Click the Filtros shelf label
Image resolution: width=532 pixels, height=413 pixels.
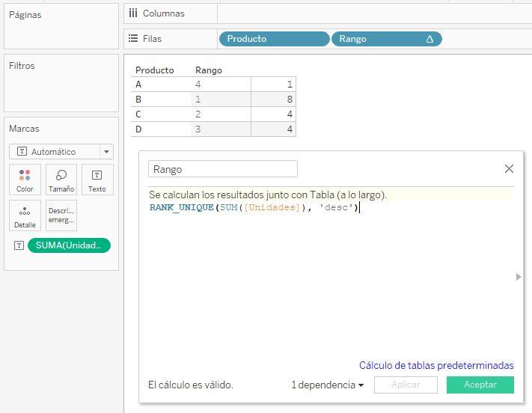coord(22,66)
